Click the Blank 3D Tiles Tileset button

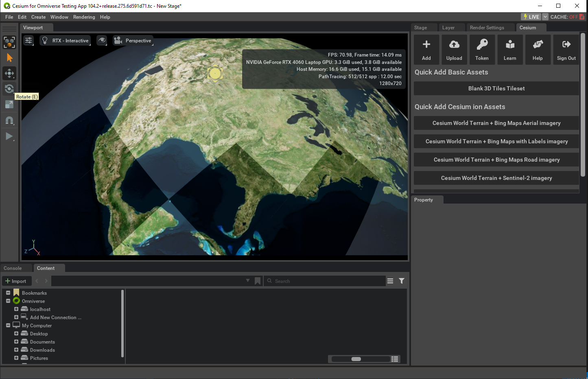pyautogui.click(x=496, y=88)
